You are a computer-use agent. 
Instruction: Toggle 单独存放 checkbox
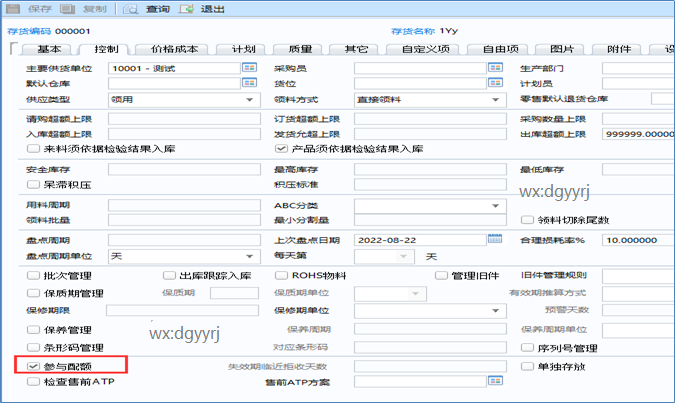click(527, 366)
